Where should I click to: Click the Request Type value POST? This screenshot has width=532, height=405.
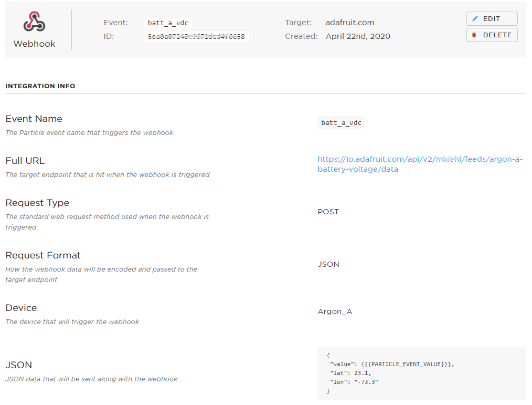pyautogui.click(x=328, y=212)
